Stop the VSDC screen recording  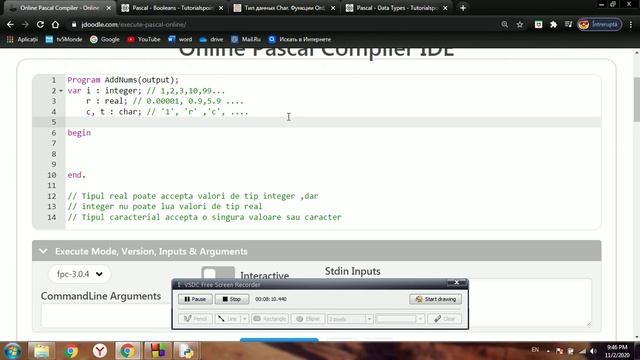coord(232,299)
